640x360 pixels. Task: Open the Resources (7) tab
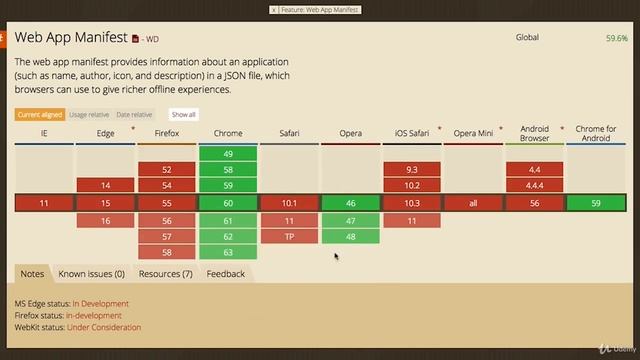[165, 274]
